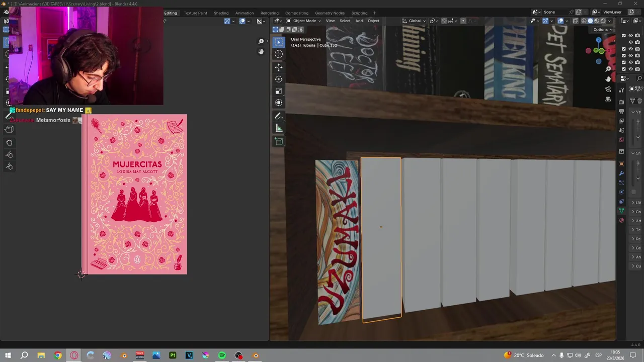Toggle proportional editing button
This screenshot has height=362, width=644.
point(463,21)
